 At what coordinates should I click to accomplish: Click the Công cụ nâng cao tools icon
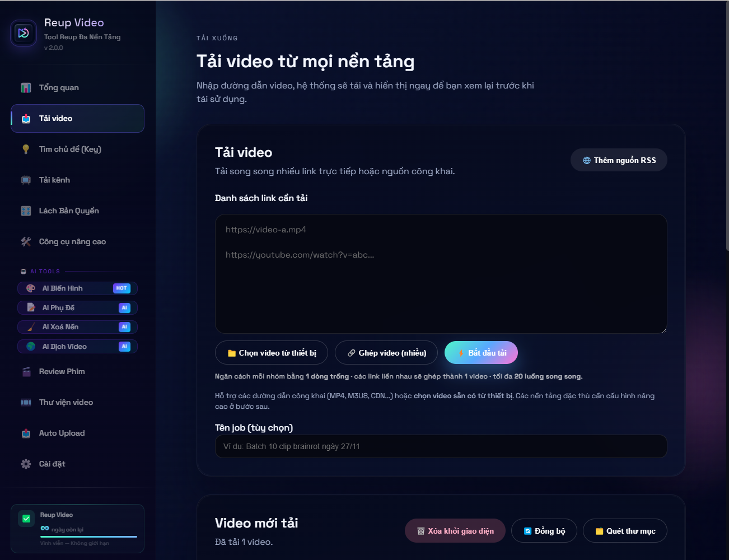[26, 242]
